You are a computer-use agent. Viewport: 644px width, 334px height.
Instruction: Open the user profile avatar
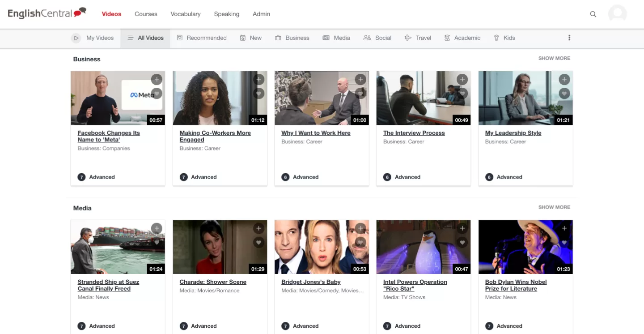pos(618,14)
